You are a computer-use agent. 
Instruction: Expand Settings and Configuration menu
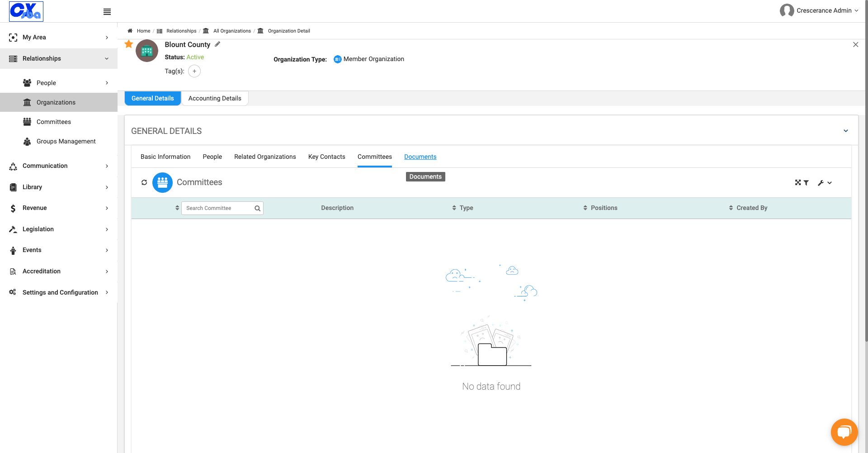pos(59,292)
